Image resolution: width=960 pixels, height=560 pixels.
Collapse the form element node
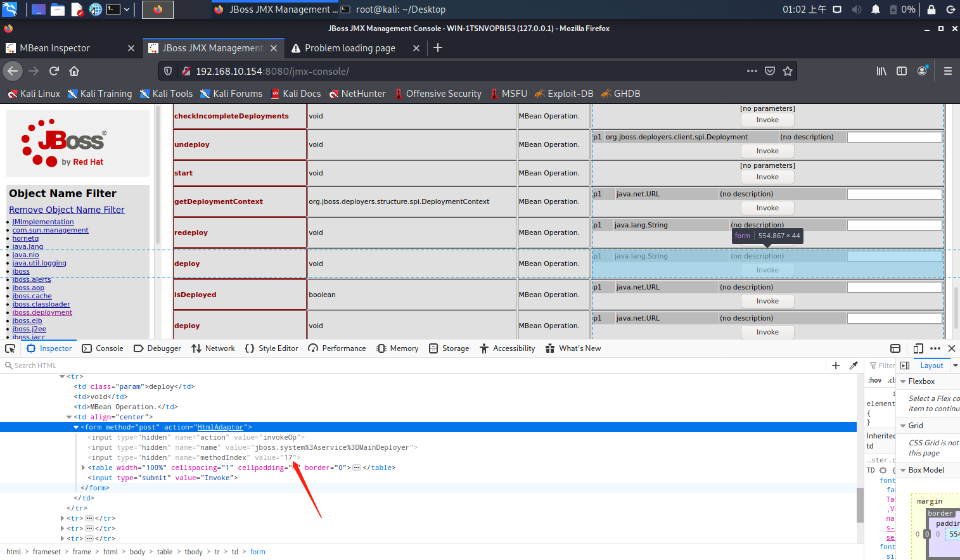coord(76,427)
